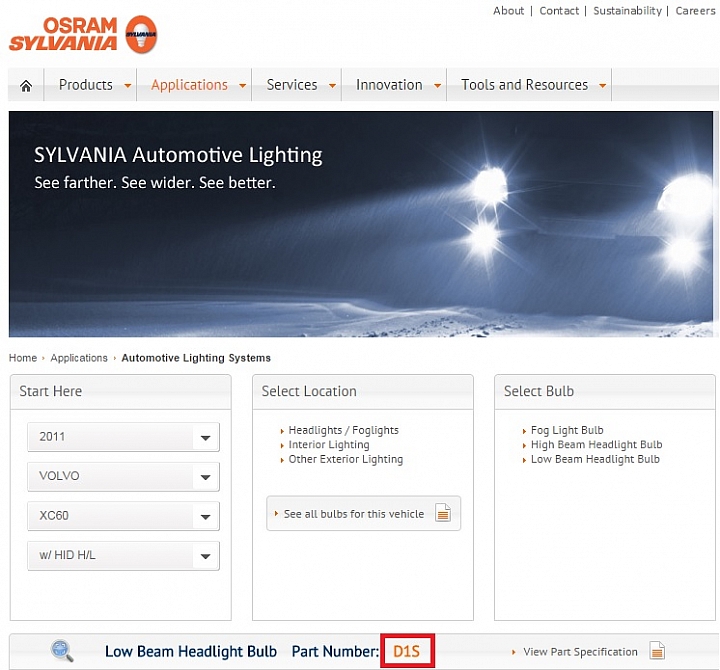Expand the year dropdown showing 2011
720x670 pixels.
[124, 437]
